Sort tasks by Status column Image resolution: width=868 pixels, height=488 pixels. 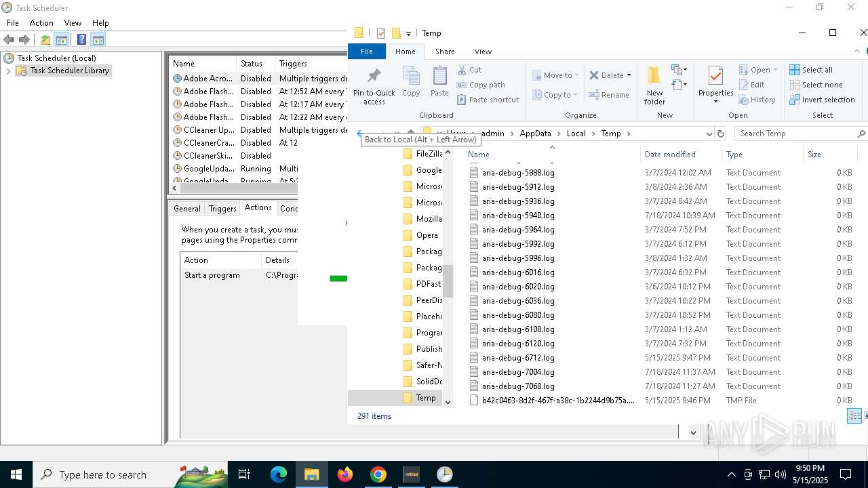point(256,64)
